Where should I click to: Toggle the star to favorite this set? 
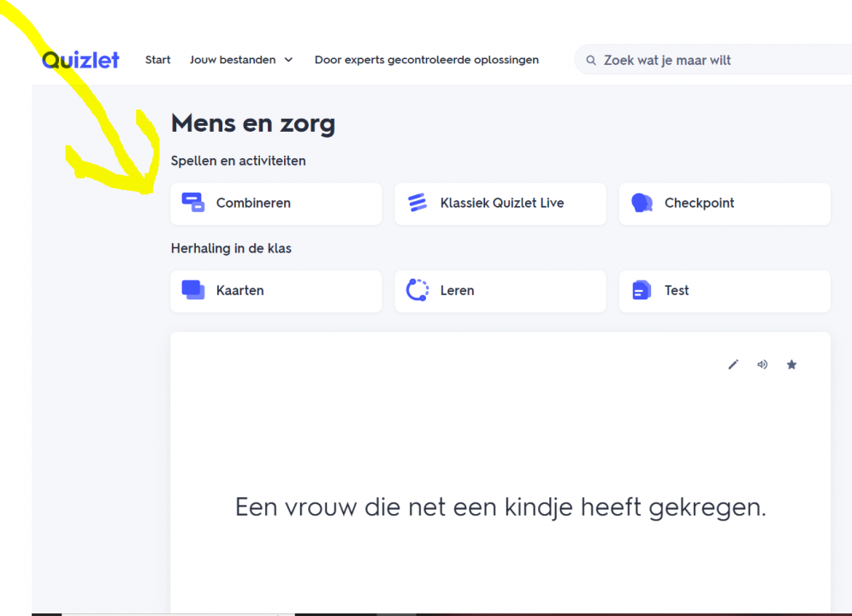click(x=791, y=364)
